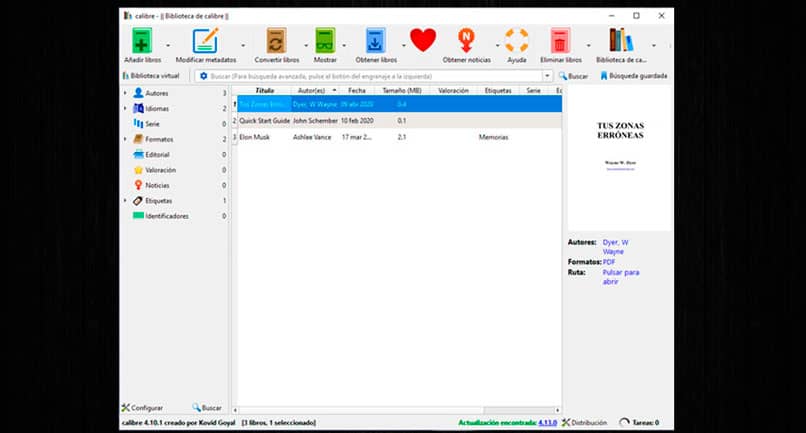Click Buscar button beside search field
This screenshot has width=806, height=433.
[574, 76]
